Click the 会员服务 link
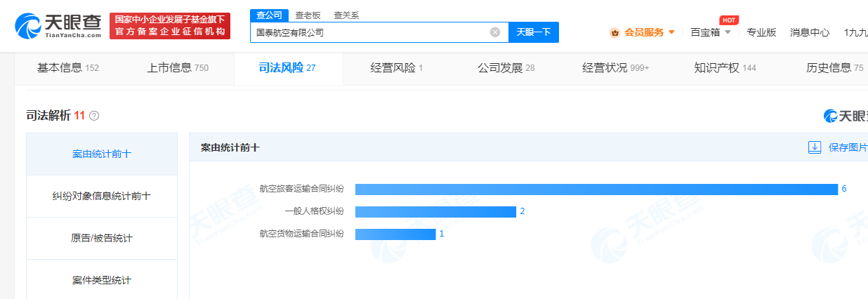The height and width of the screenshot is (299, 868). pyautogui.click(x=644, y=32)
